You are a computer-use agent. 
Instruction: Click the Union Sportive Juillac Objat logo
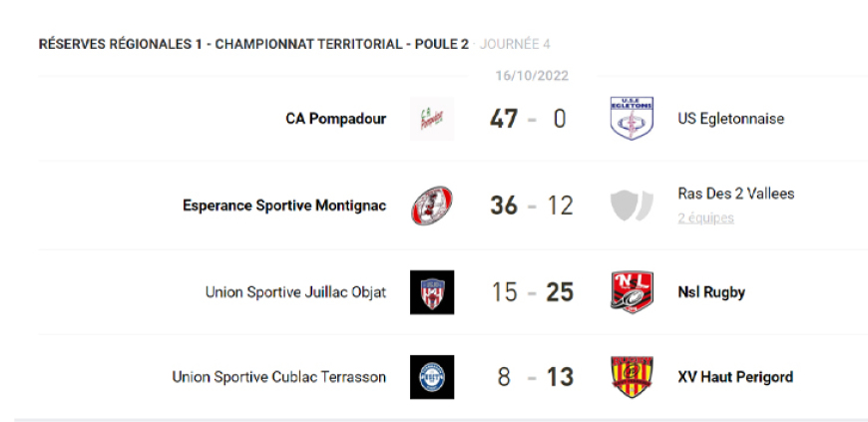click(x=432, y=292)
